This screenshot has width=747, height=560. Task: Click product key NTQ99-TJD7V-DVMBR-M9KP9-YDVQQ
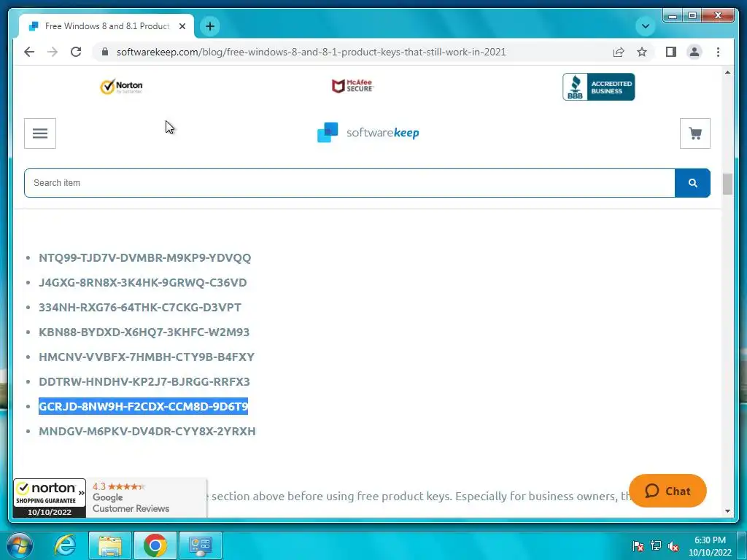tap(145, 257)
